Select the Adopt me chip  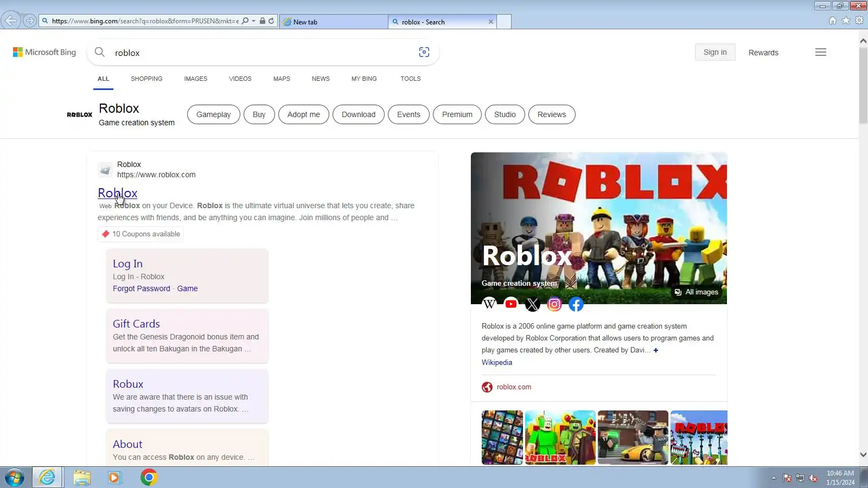click(x=304, y=114)
